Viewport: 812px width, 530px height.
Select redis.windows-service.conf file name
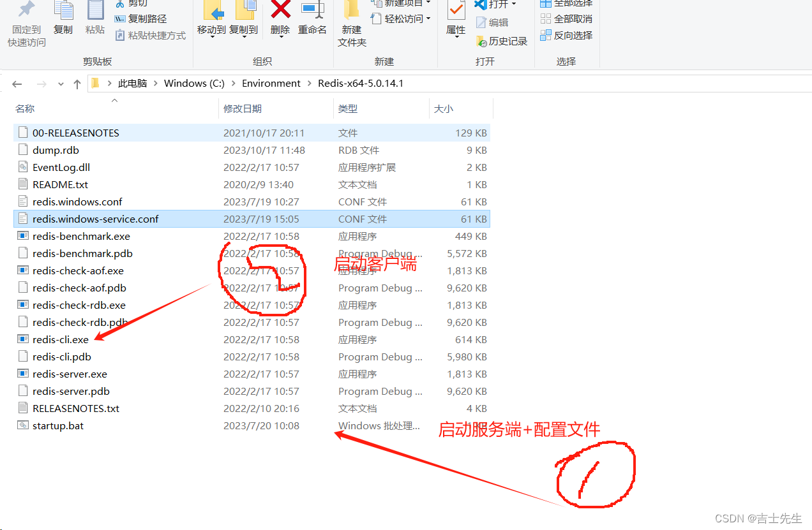pos(96,219)
